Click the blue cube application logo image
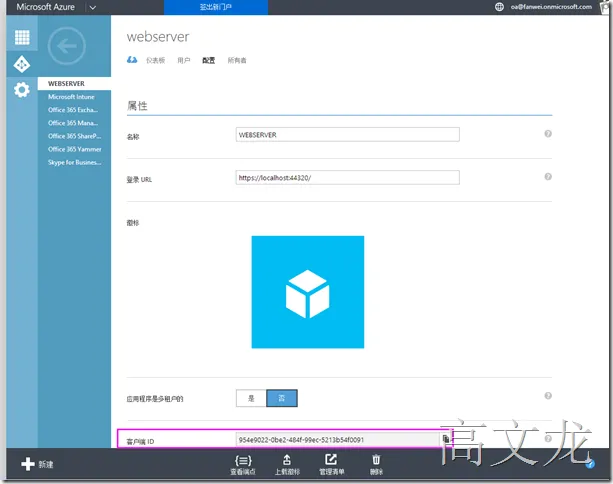 308,292
